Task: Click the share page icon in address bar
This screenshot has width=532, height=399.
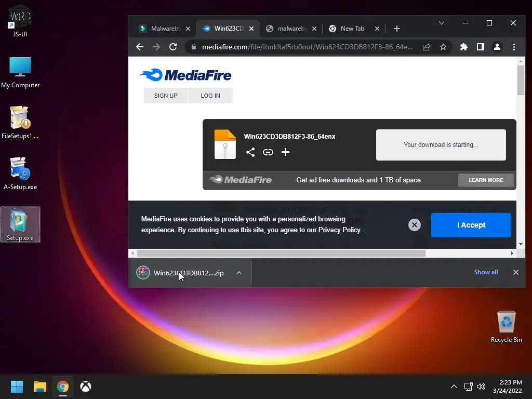Action: pos(427,47)
